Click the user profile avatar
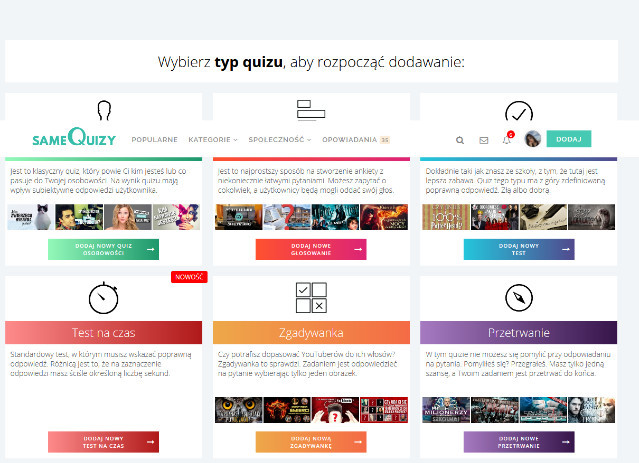Image resolution: width=639 pixels, height=463 pixels. [533, 139]
